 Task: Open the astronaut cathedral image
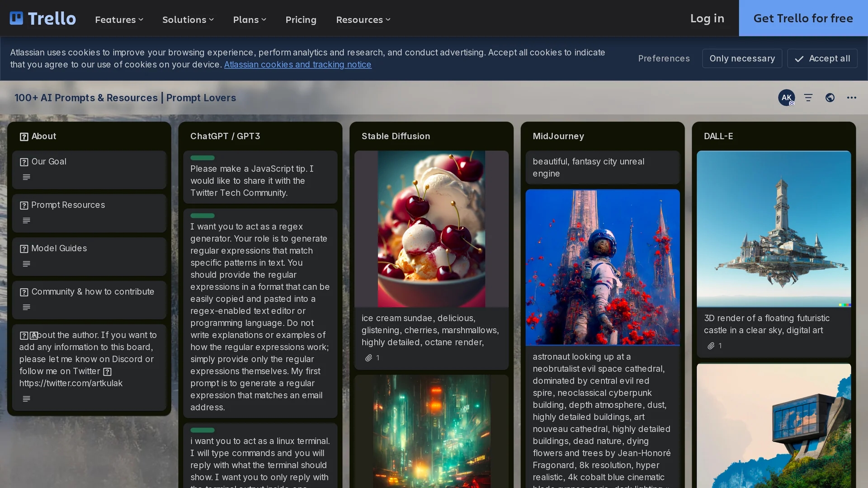(x=603, y=267)
